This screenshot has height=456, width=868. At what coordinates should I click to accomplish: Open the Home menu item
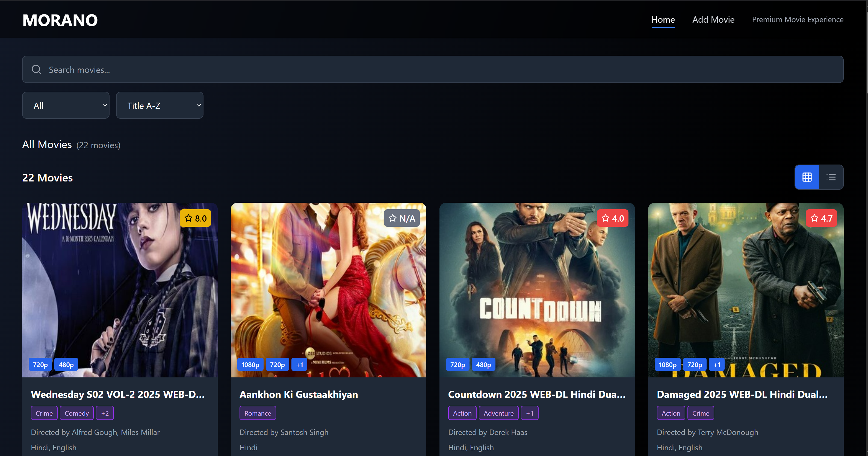point(663,19)
